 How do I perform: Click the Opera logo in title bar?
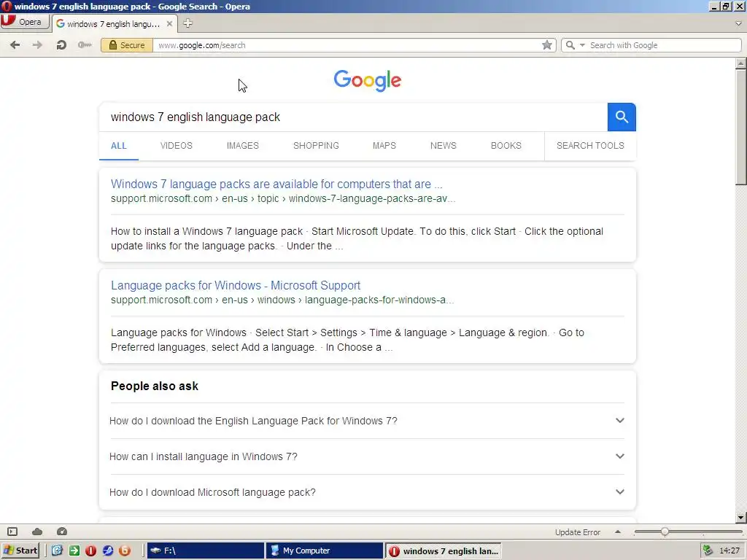tap(6, 6)
